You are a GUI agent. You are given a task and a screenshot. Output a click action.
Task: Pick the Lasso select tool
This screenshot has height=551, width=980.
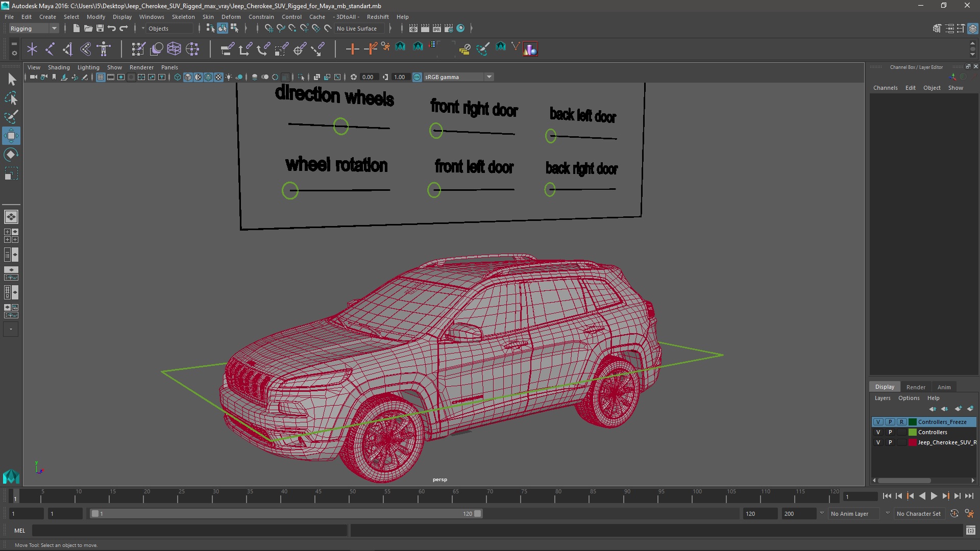11,98
